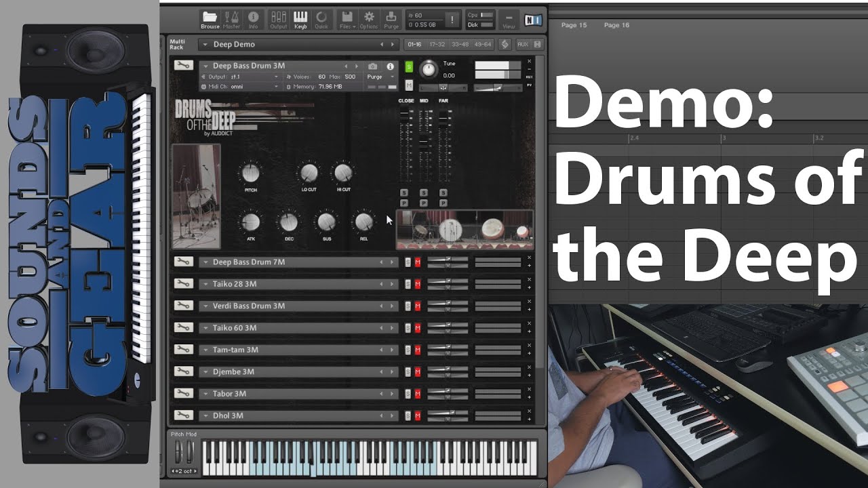Click the LO CUT knob

pyautogui.click(x=309, y=173)
